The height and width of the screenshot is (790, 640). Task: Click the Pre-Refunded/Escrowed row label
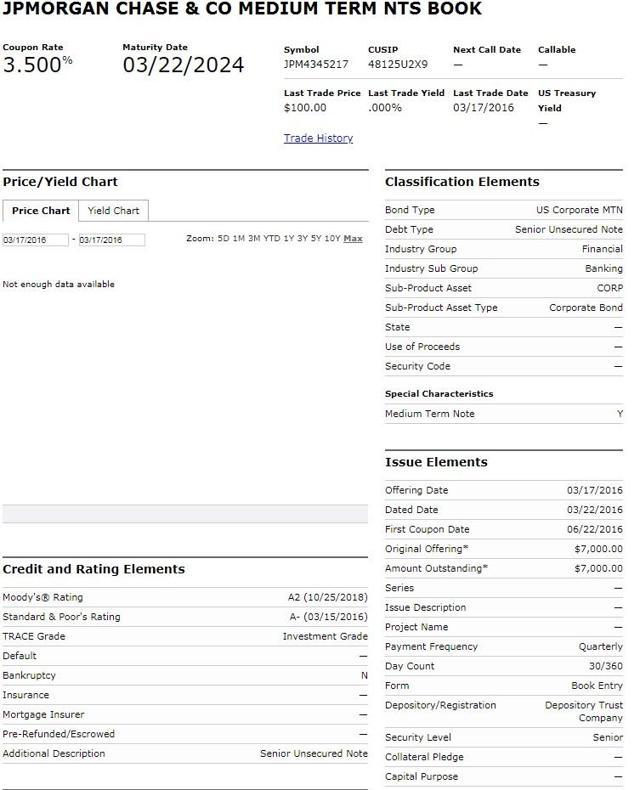point(58,734)
